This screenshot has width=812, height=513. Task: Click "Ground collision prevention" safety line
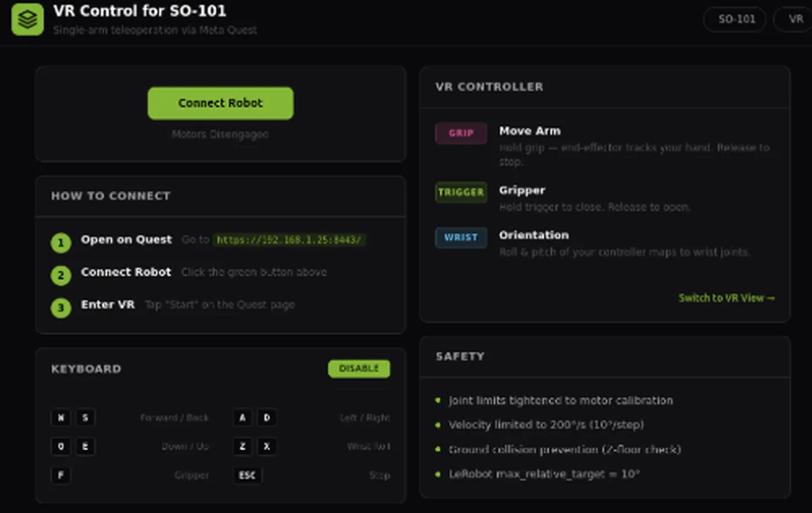[565, 449]
